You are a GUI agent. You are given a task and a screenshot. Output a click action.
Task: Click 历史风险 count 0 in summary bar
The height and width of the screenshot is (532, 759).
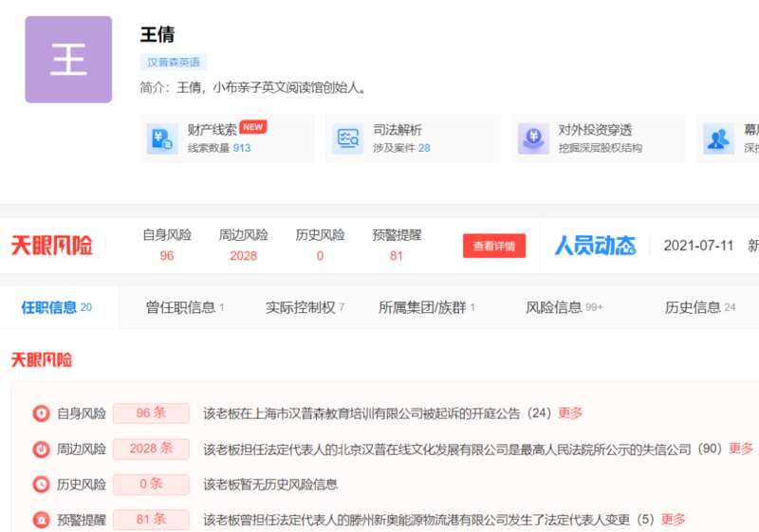coord(320,256)
